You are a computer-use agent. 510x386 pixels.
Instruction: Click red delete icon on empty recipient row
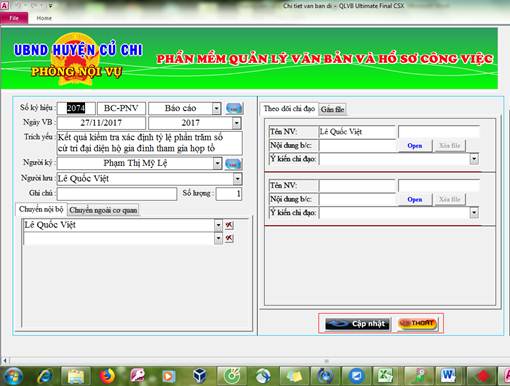pyautogui.click(x=229, y=238)
